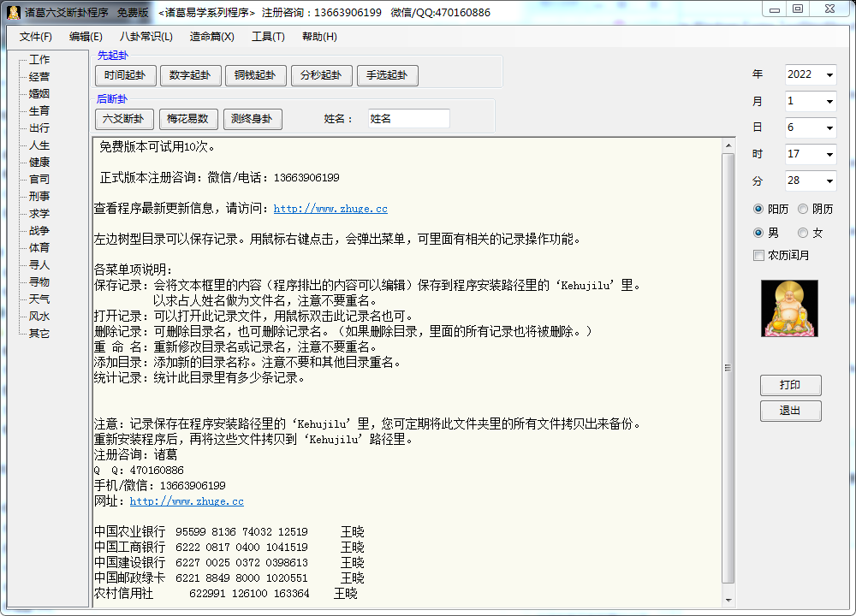This screenshot has width=856, height=616.
Task: Click the vertical scrollbar of text area
Action: click(x=728, y=368)
